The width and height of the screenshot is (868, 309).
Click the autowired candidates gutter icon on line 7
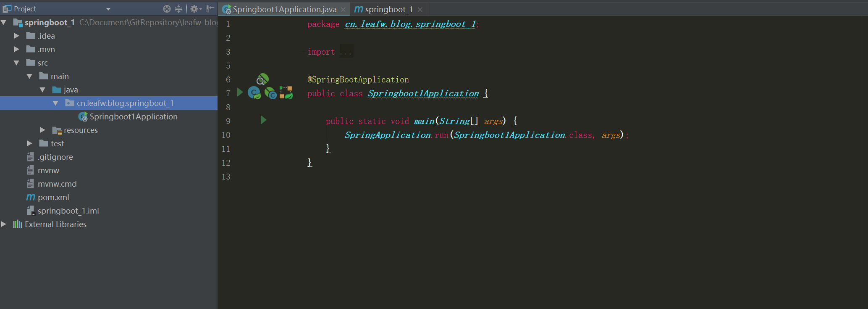click(270, 93)
